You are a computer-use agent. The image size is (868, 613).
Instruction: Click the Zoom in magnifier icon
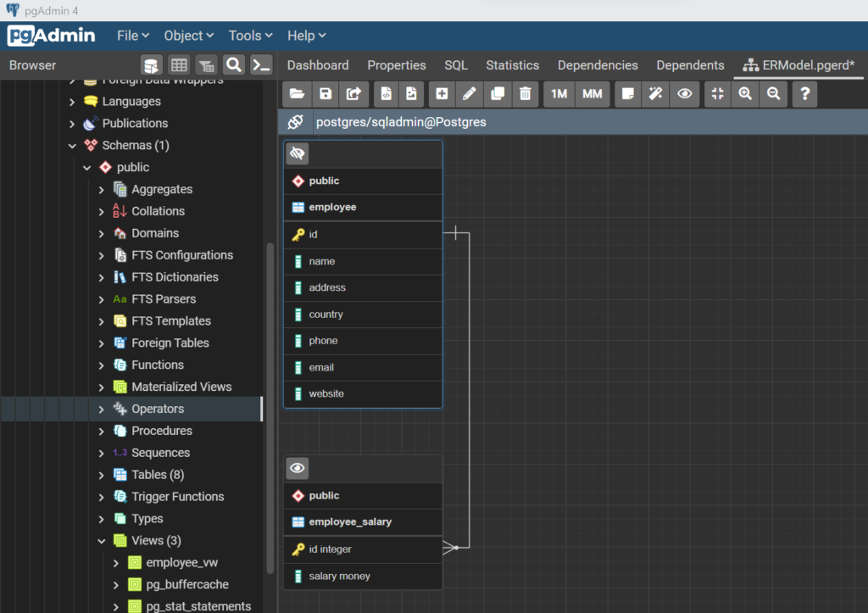coord(745,94)
